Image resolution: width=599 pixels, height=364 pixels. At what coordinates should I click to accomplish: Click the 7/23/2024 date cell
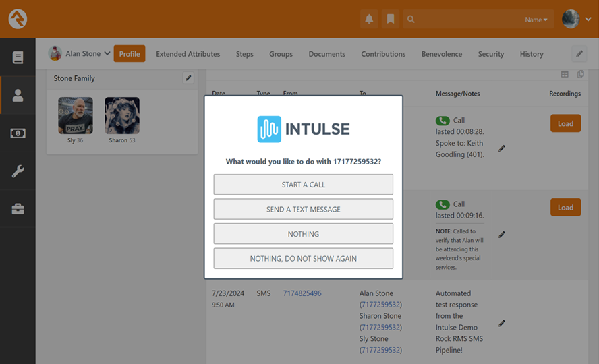click(x=228, y=293)
